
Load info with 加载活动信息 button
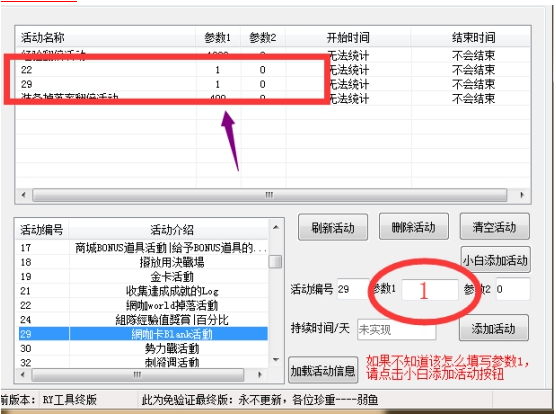pos(323,370)
